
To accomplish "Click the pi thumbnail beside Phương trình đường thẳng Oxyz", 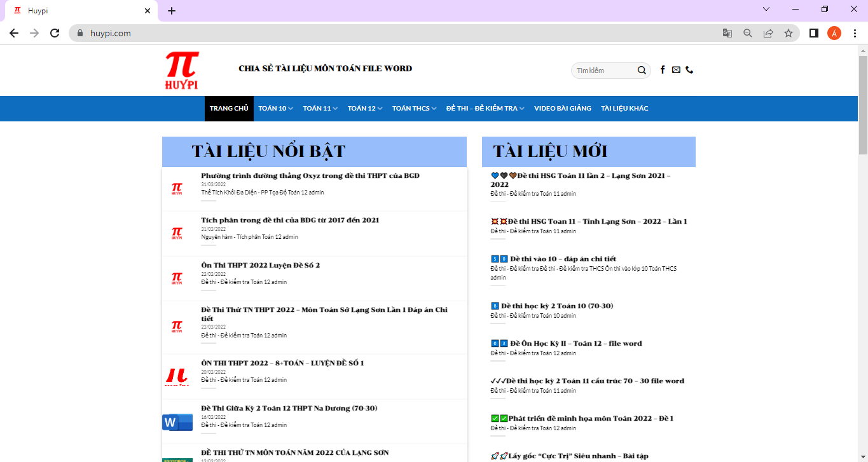I will [x=177, y=189].
